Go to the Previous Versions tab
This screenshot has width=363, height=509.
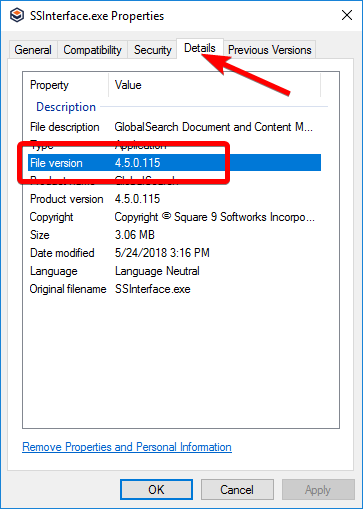[269, 50]
